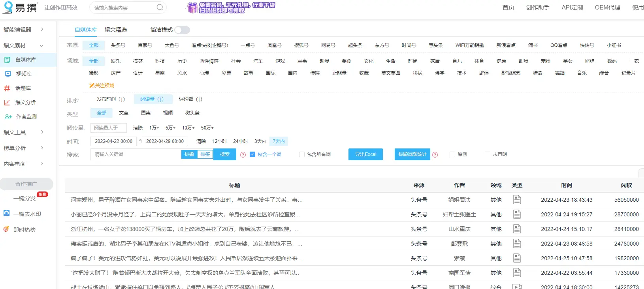Click the blue 搜索 button
The height and width of the screenshot is (289, 644).
coord(225,154)
